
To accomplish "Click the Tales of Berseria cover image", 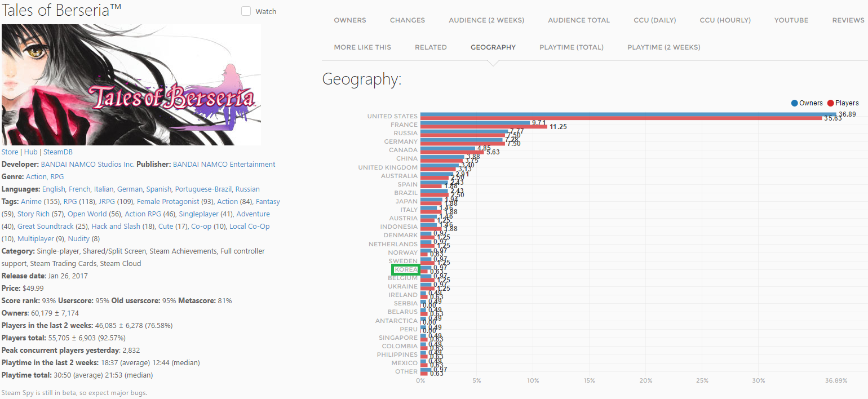I will pyautogui.click(x=131, y=85).
